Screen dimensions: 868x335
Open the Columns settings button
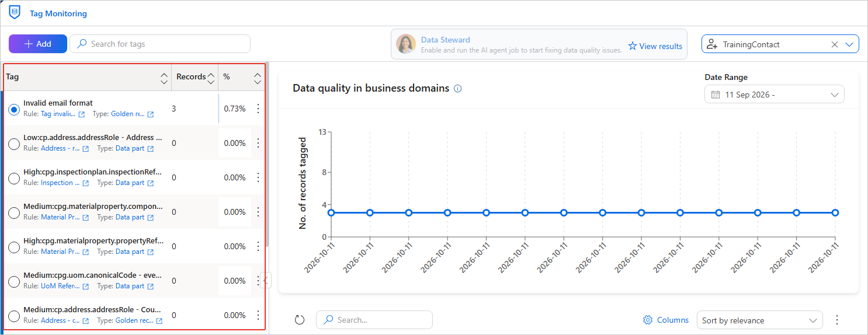coord(666,320)
